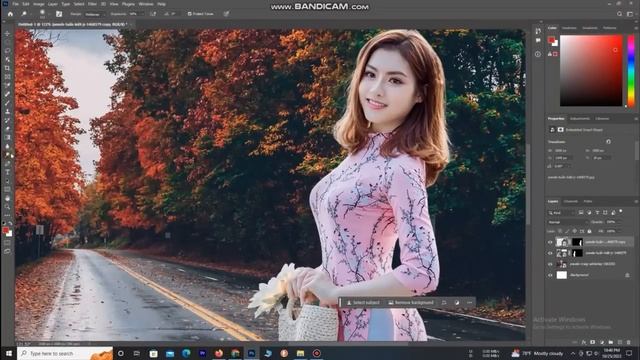Open the Layers panel menu
Image resolution: width=640 pixels, height=360 pixels.
[x=636, y=202]
